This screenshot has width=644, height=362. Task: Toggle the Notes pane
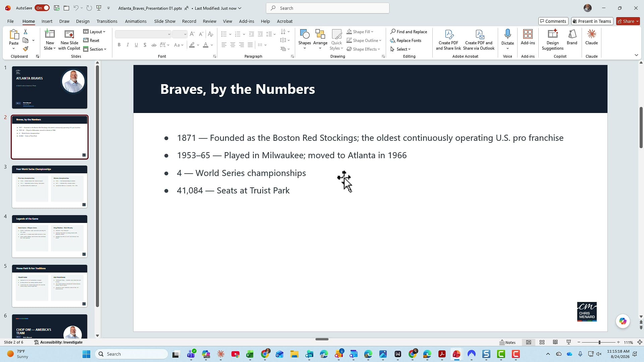(x=507, y=342)
